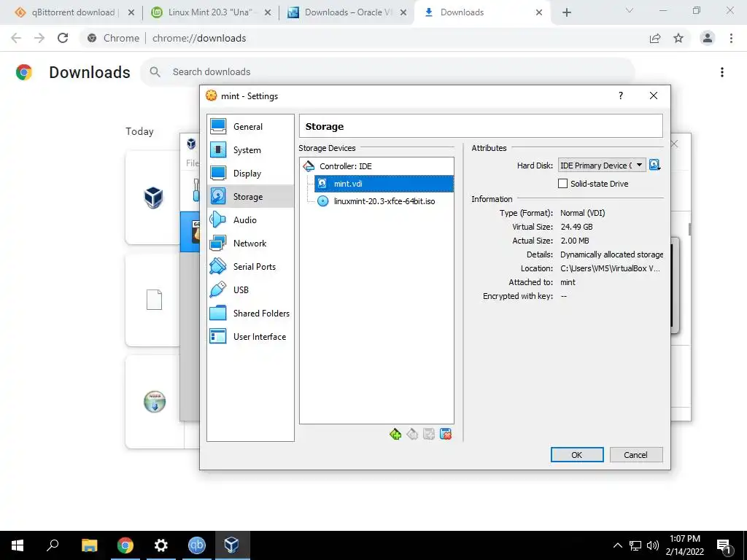Select the Controller: IDE tree item
The height and width of the screenshot is (560, 747).
point(376,166)
